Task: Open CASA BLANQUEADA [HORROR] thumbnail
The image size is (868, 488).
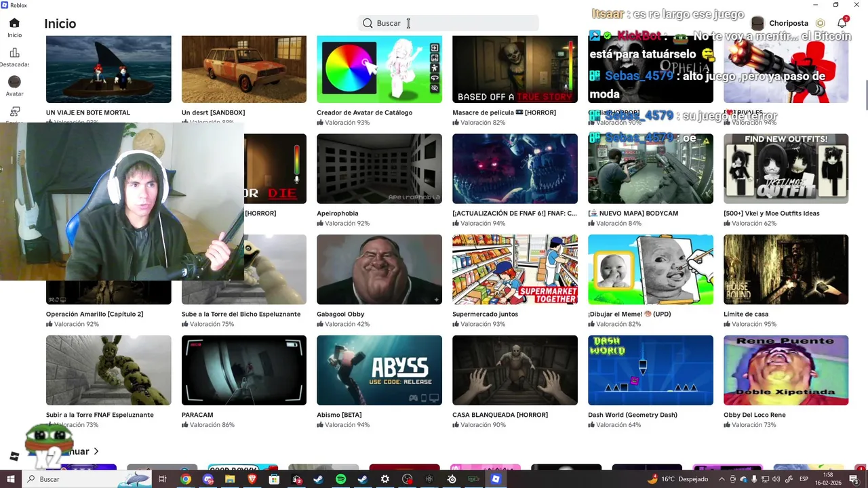Action: [515, 370]
